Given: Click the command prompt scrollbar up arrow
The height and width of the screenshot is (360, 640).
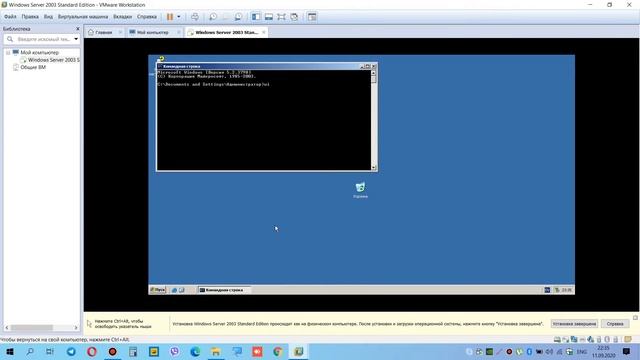Looking at the screenshot, I should pos(373,72).
